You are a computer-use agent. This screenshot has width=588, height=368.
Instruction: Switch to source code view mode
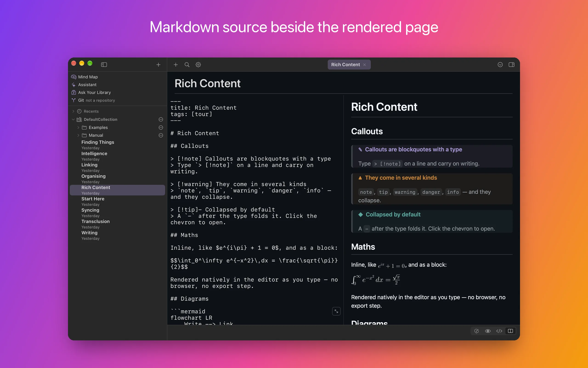point(499,331)
